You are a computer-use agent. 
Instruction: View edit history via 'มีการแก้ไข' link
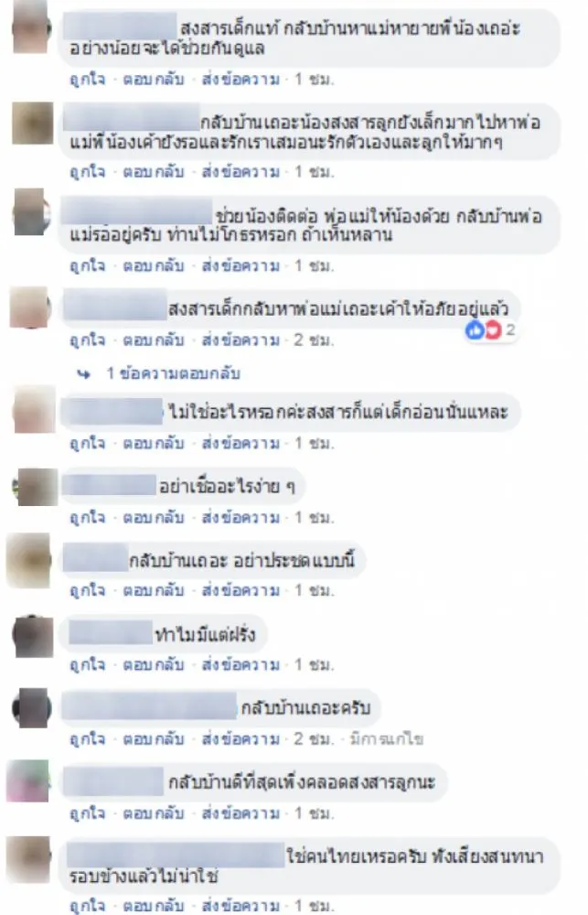tap(386, 738)
